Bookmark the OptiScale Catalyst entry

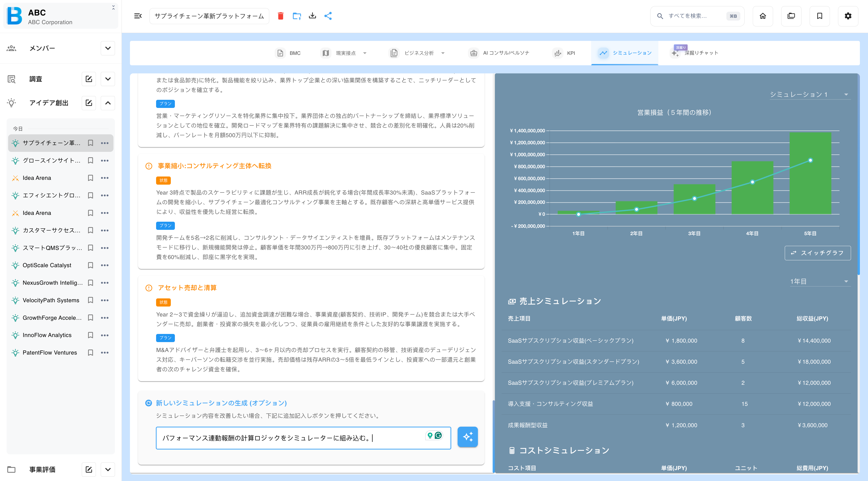point(90,265)
